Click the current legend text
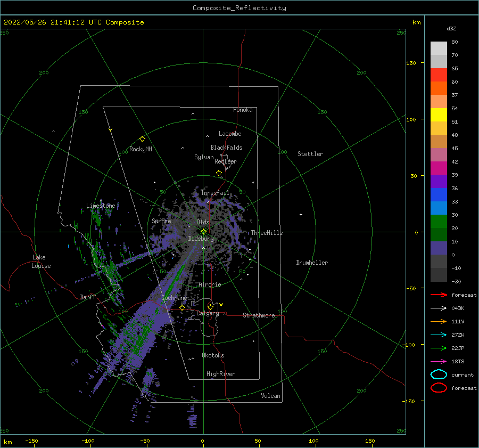 coord(463,374)
